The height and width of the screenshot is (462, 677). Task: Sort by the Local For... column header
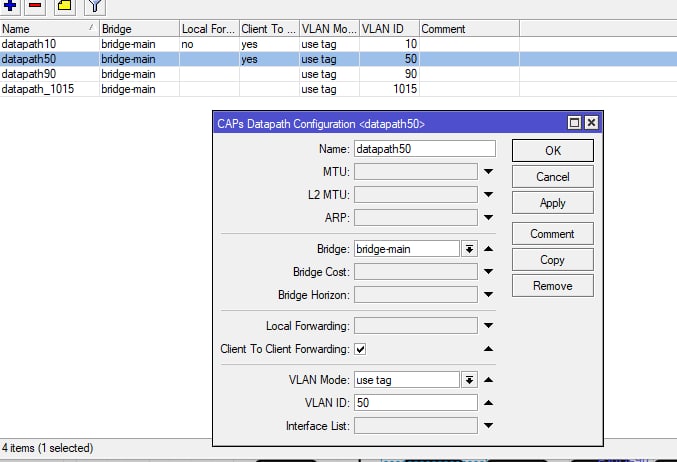(209, 28)
